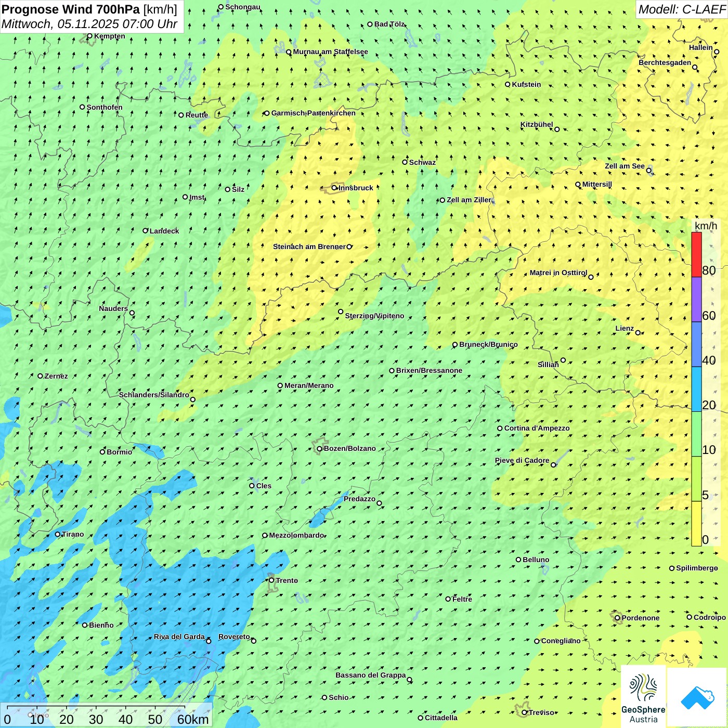Select the Mittersill label

click(x=597, y=185)
